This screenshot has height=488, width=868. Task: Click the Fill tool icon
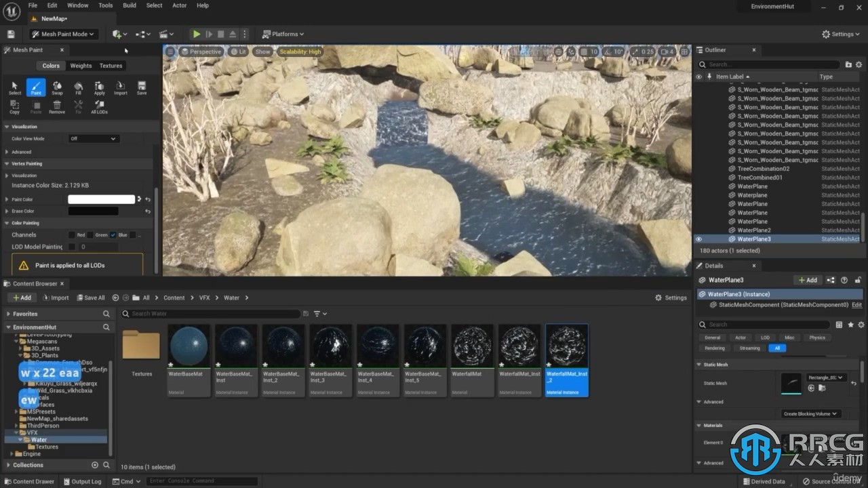tap(78, 87)
